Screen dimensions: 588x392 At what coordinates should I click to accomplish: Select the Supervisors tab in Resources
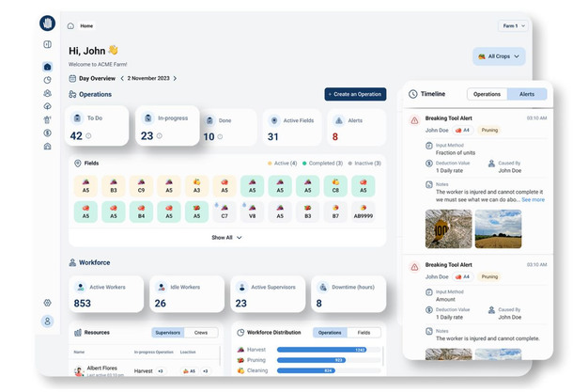point(167,333)
